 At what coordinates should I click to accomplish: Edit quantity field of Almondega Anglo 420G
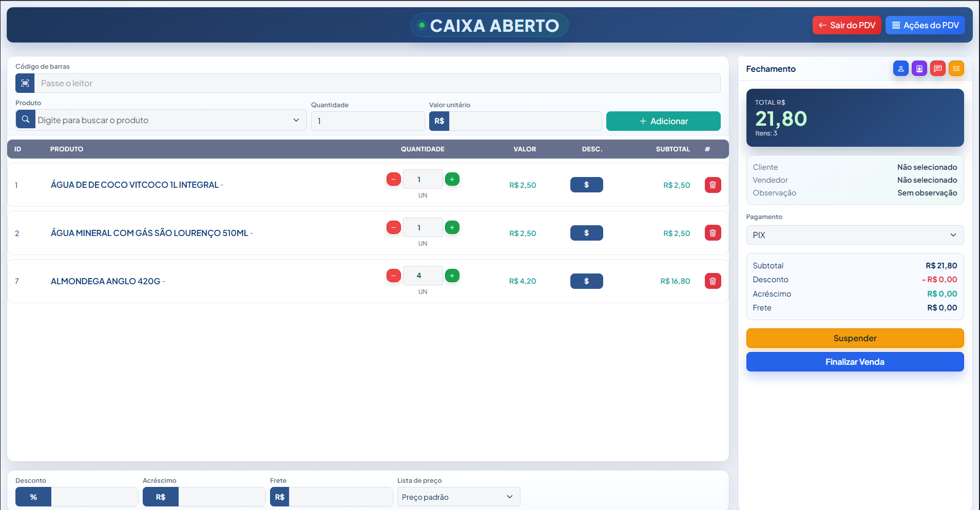tap(422, 276)
